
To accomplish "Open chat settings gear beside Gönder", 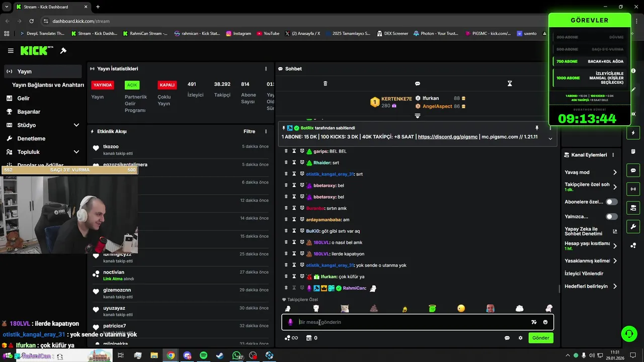I will [520, 338].
